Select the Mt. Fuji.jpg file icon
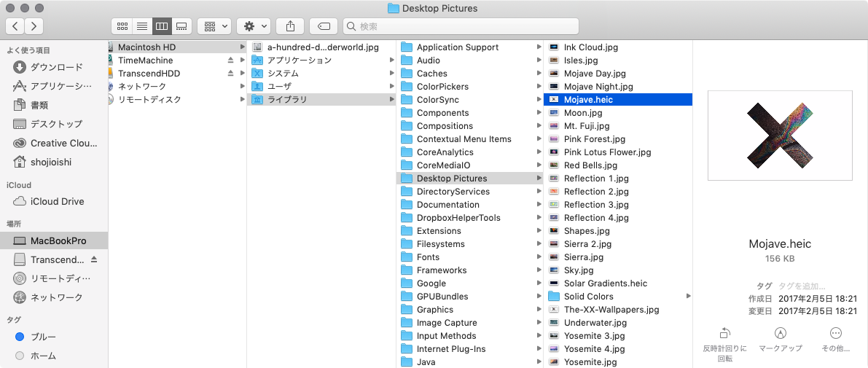This screenshot has width=868, height=368. 554,125
